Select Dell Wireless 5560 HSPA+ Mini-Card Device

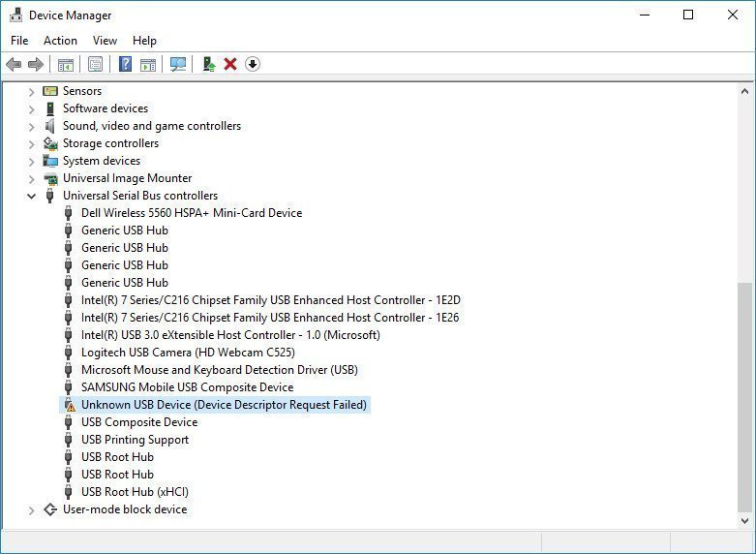pos(192,213)
